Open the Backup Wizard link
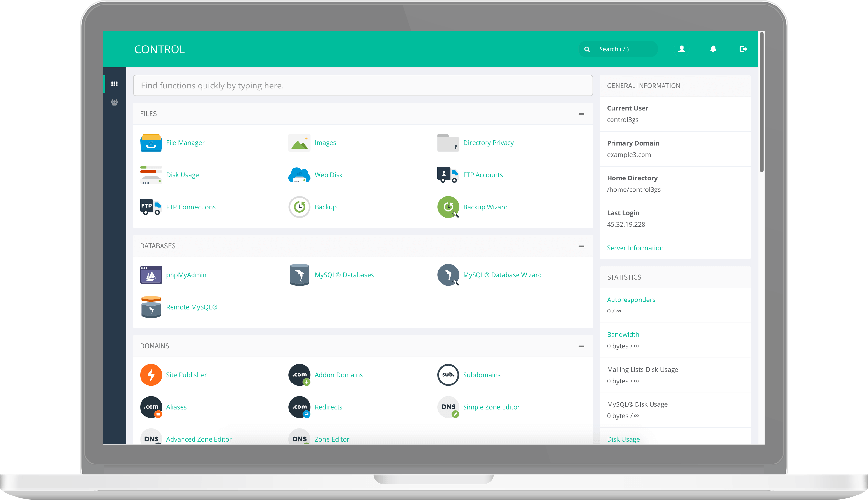This screenshot has width=868, height=500. point(485,207)
